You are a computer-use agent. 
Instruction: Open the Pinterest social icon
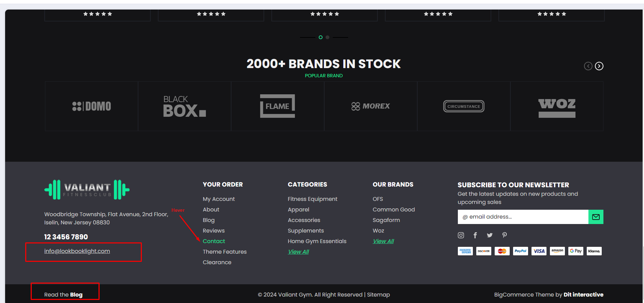click(x=505, y=235)
